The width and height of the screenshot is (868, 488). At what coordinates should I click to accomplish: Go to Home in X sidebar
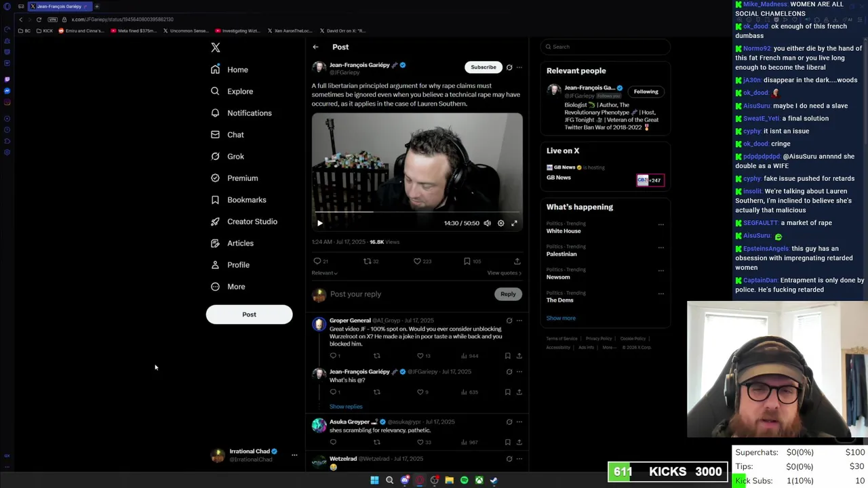[229, 70]
